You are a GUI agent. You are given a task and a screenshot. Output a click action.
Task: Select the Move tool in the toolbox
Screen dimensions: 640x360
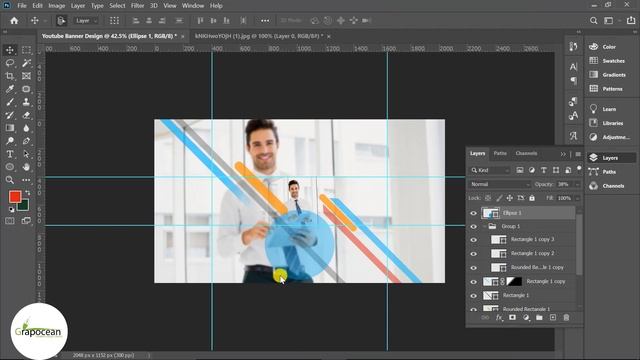click(x=10, y=50)
